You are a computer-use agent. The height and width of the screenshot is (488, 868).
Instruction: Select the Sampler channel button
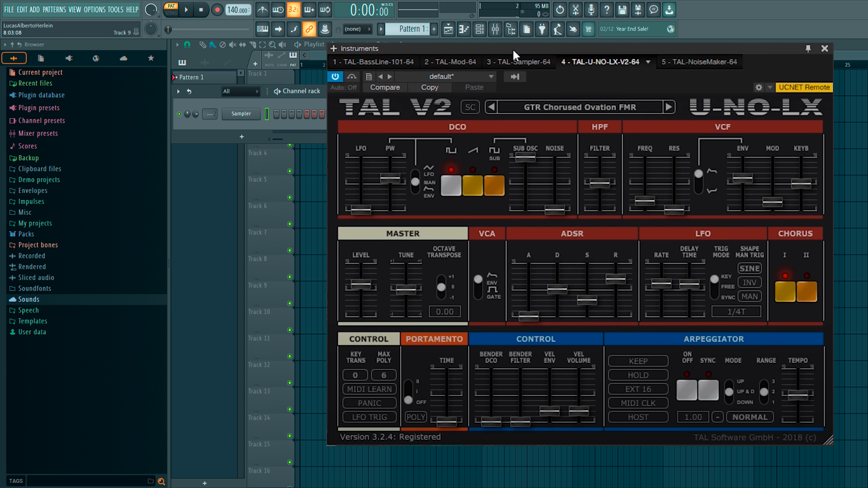[x=241, y=114]
